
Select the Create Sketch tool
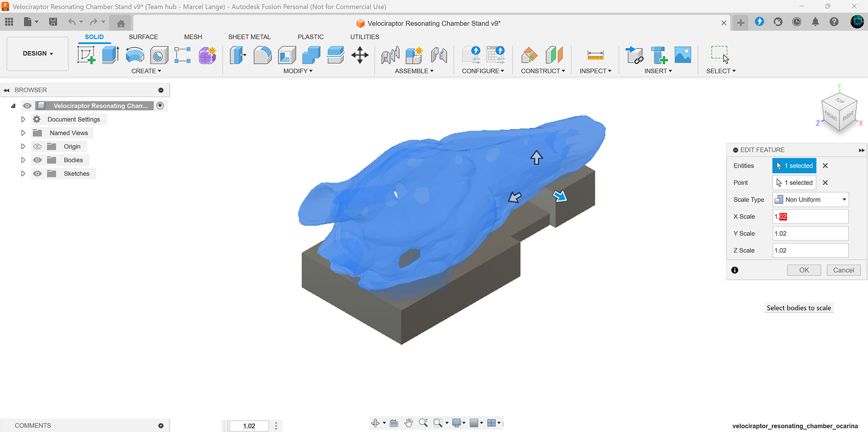point(86,55)
